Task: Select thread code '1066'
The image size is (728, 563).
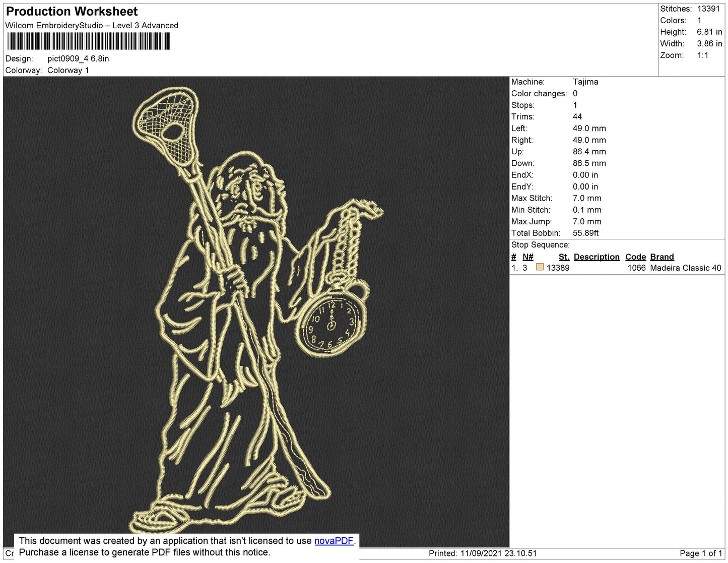Action: (637, 268)
